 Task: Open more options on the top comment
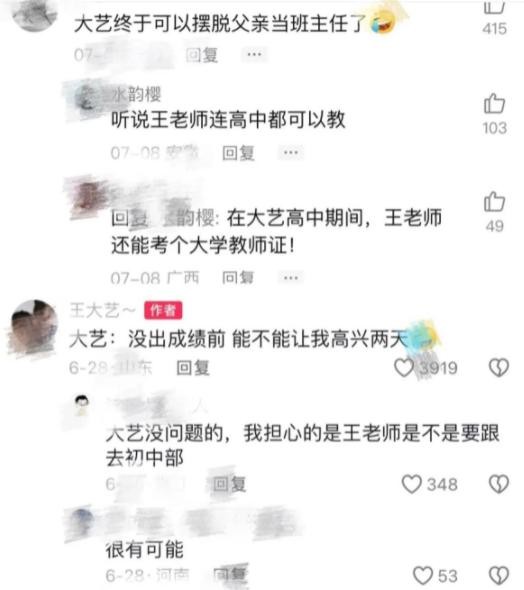(254, 55)
